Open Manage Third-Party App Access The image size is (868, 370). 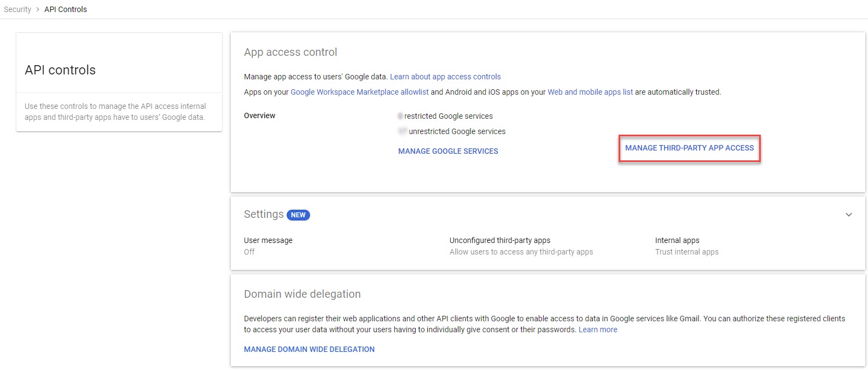pyautogui.click(x=689, y=148)
